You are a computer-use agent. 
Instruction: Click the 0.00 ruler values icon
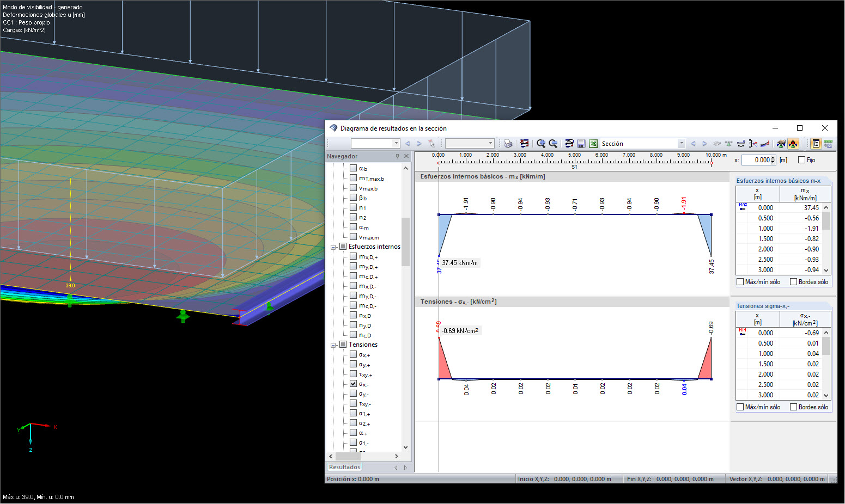point(828,144)
